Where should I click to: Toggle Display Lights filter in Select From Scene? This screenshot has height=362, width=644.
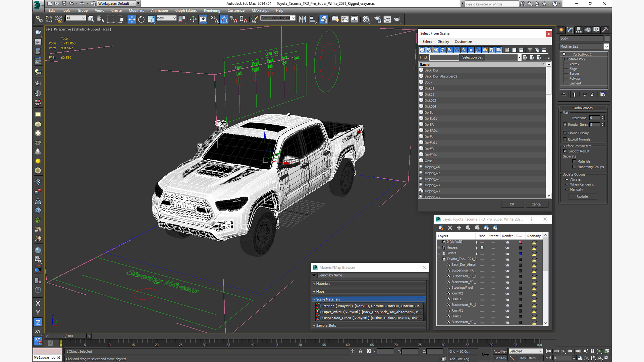(x=436, y=50)
